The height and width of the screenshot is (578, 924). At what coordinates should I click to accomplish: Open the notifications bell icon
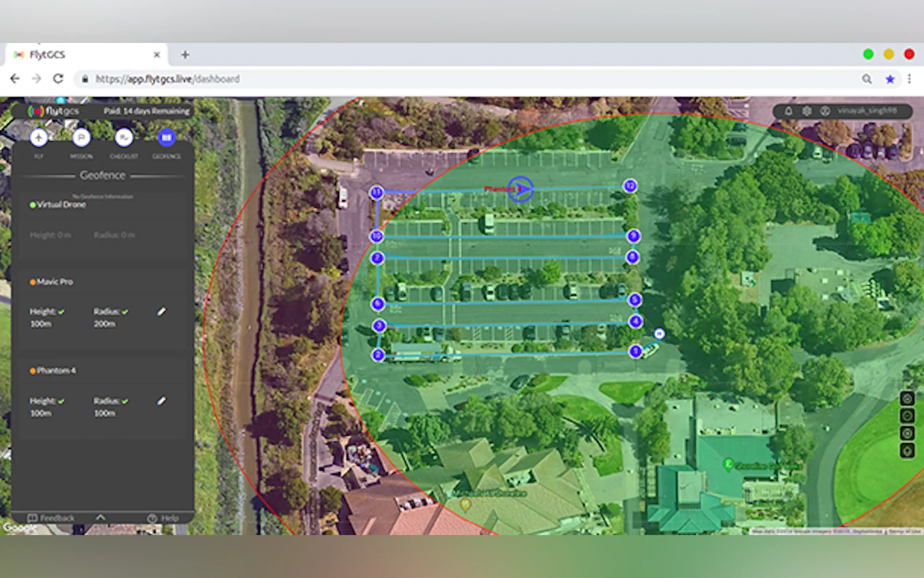pyautogui.click(x=788, y=111)
